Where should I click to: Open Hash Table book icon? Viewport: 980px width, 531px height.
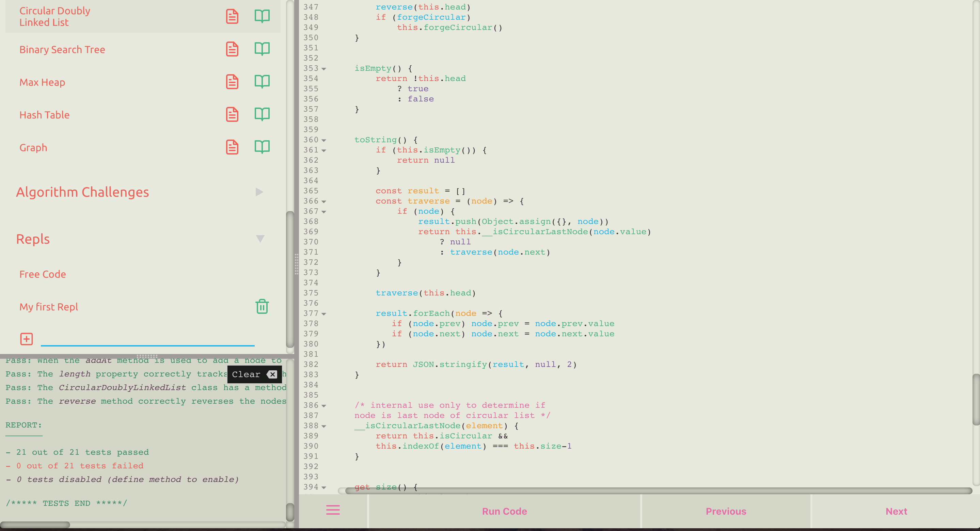(x=262, y=114)
